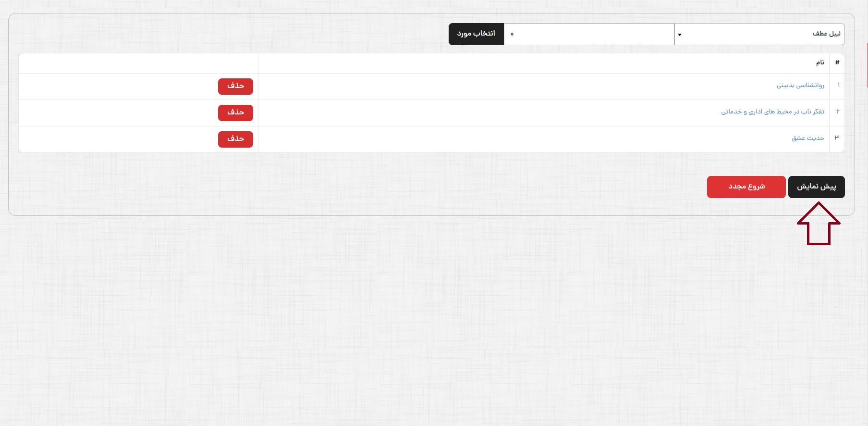The image size is (868, 426).
Task: Click the red 'شروع مجدد' restart button
Action: (x=746, y=187)
